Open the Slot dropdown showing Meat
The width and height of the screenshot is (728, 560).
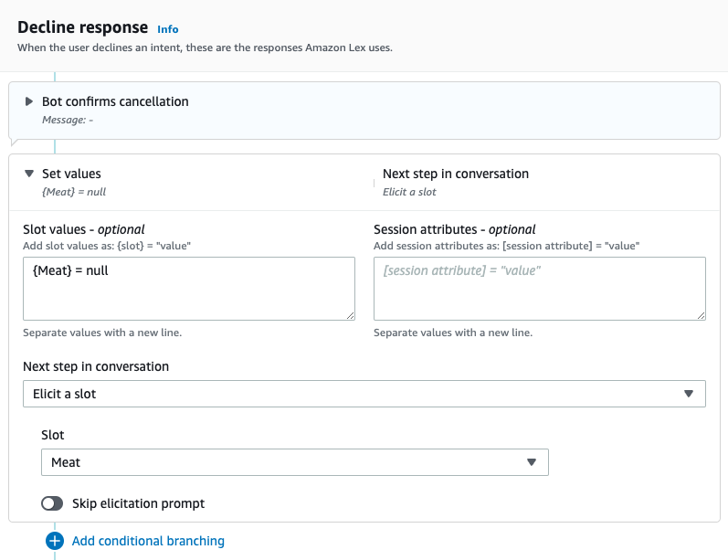[294, 462]
